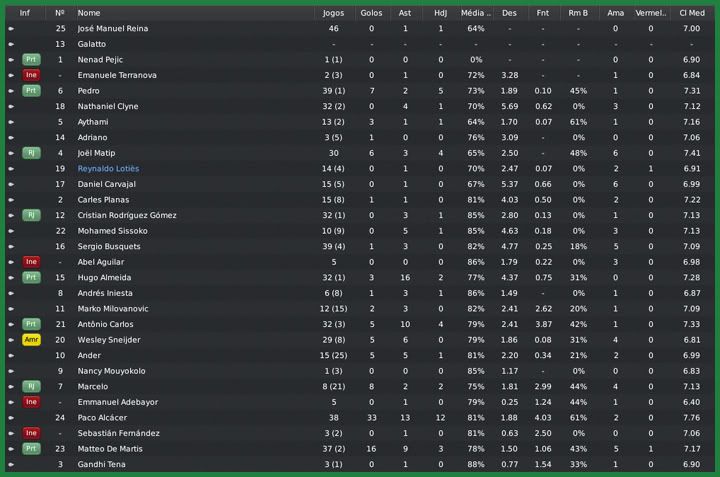Click the Prt badge next to Nenad Pejic

coord(31,60)
